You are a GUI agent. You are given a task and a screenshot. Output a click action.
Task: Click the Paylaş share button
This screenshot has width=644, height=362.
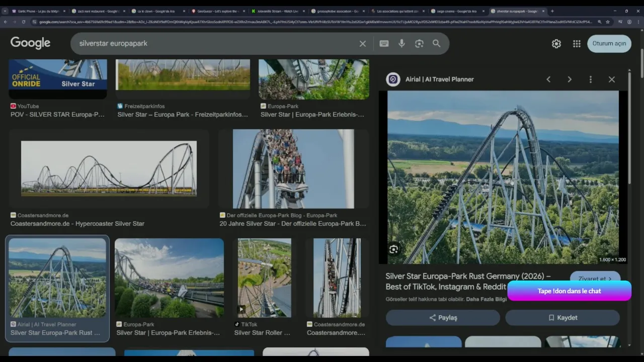point(443,318)
